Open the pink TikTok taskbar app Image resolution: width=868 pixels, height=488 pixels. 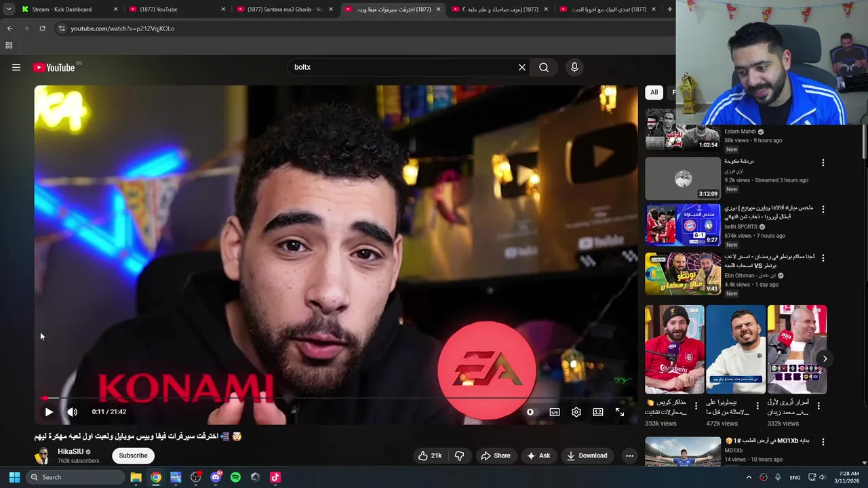[275, 477]
